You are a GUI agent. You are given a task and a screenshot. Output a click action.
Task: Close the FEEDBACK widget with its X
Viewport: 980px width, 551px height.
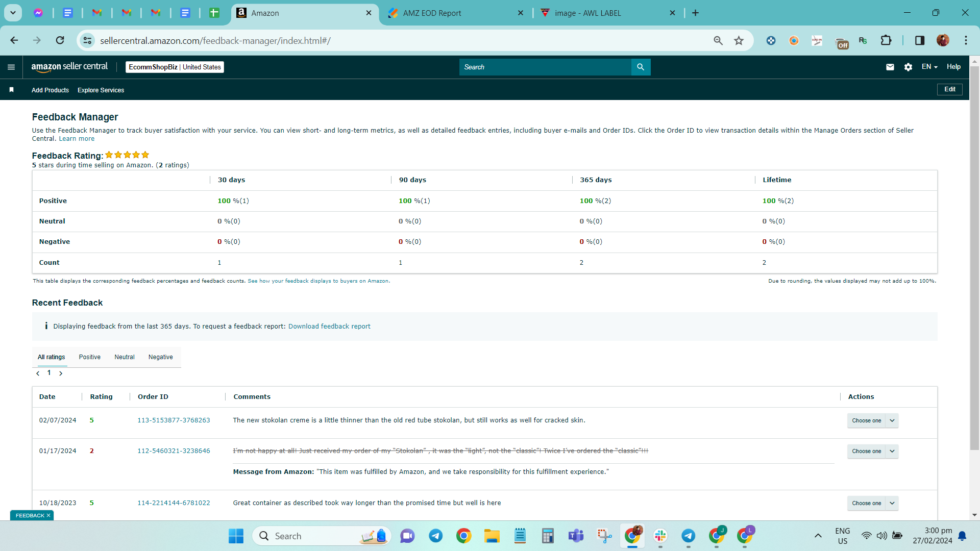coord(48,515)
